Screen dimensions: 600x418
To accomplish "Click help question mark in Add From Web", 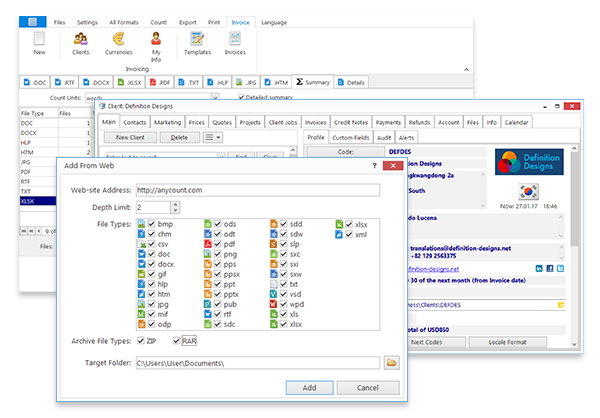I will pyautogui.click(x=374, y=165).
